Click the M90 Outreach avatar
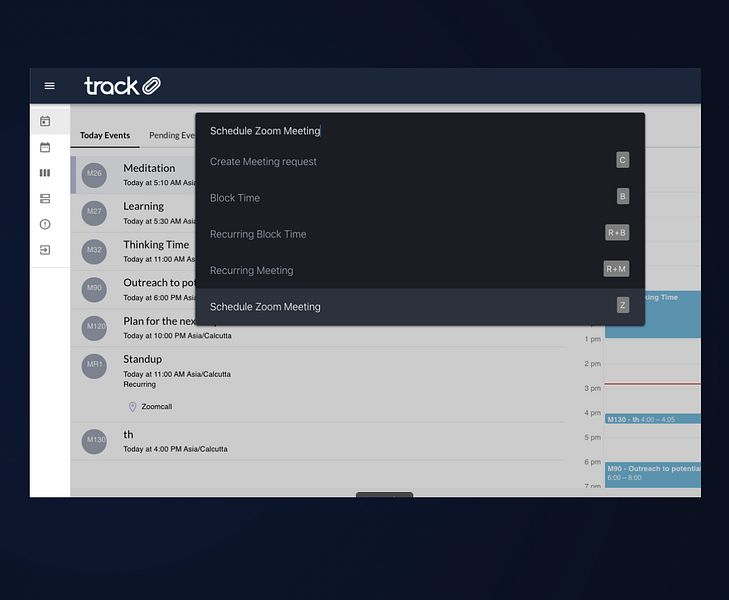 click(94, 289)
